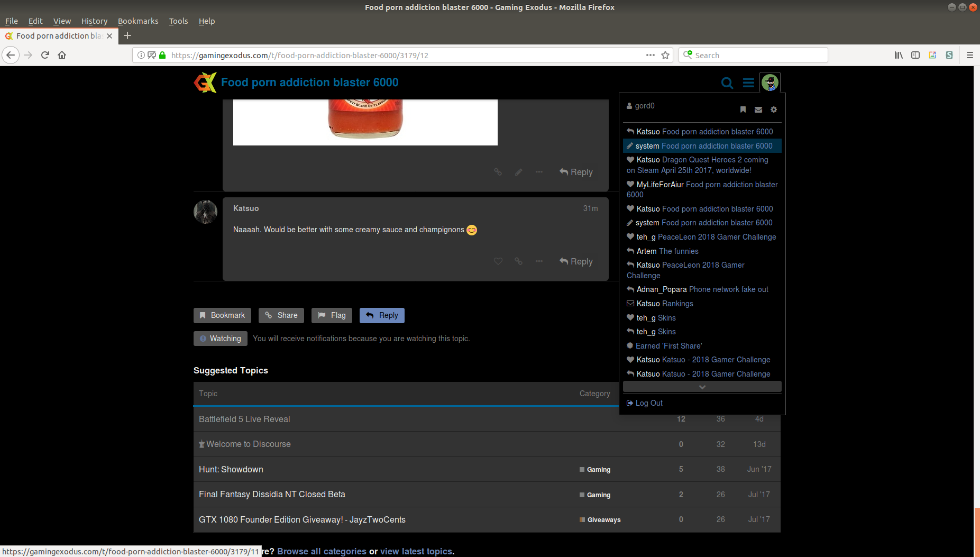
Task: Show site information icon in address bar
Action: (141, 55)
